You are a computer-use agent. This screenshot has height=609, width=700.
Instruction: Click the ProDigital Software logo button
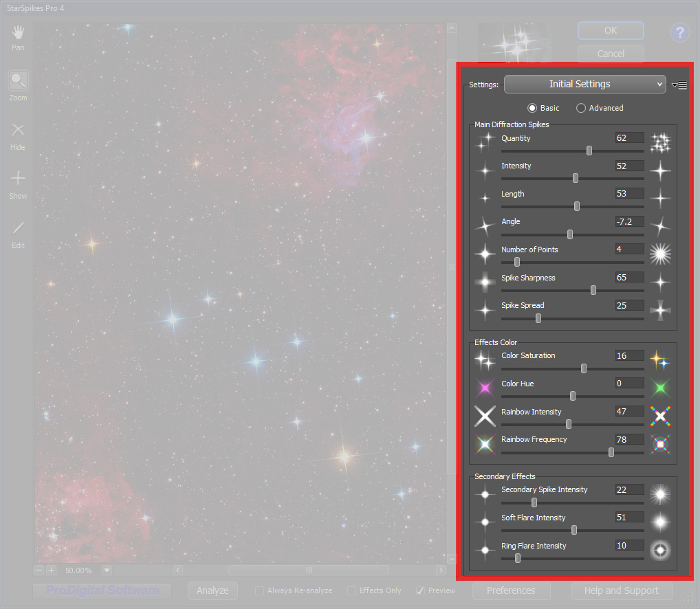[x=102, y=590]
